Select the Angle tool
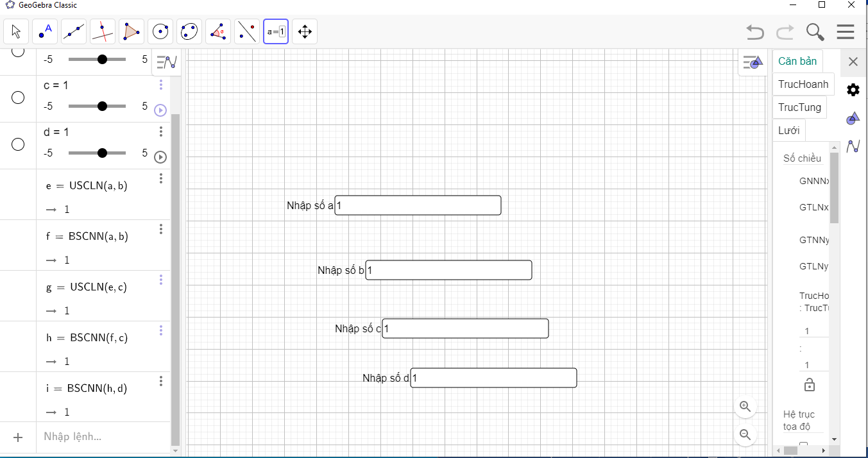Screen dimensions: 868x458 pos(218,31)
